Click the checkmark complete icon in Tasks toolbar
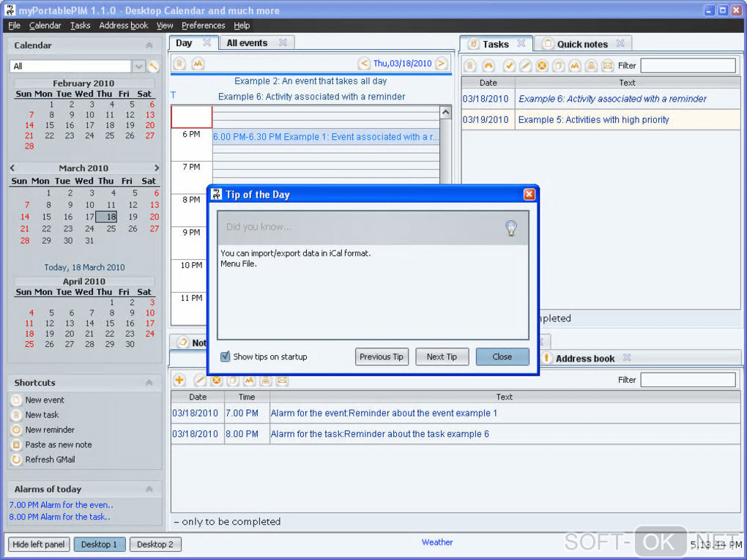 [x=509, y=66]
